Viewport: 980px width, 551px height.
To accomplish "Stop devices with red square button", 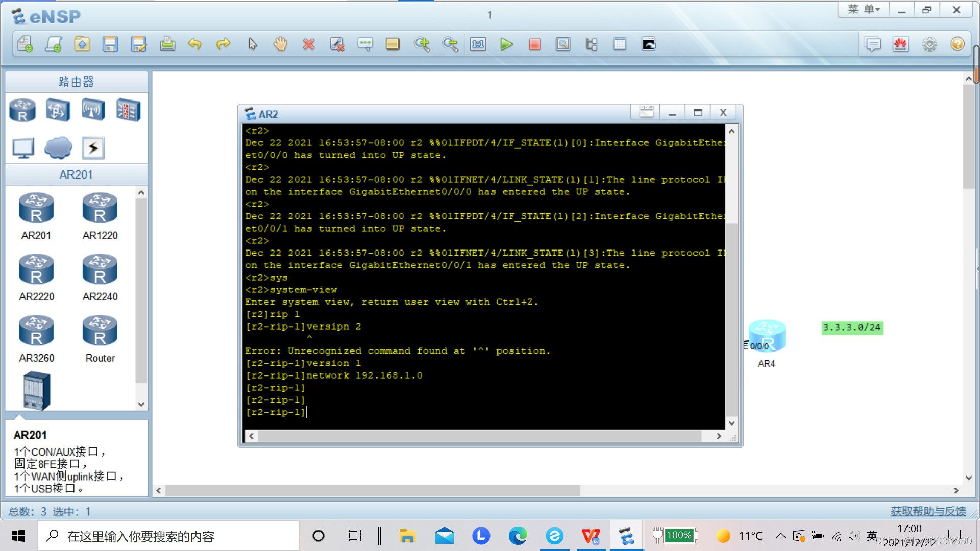I will click(x=534, y=44).
